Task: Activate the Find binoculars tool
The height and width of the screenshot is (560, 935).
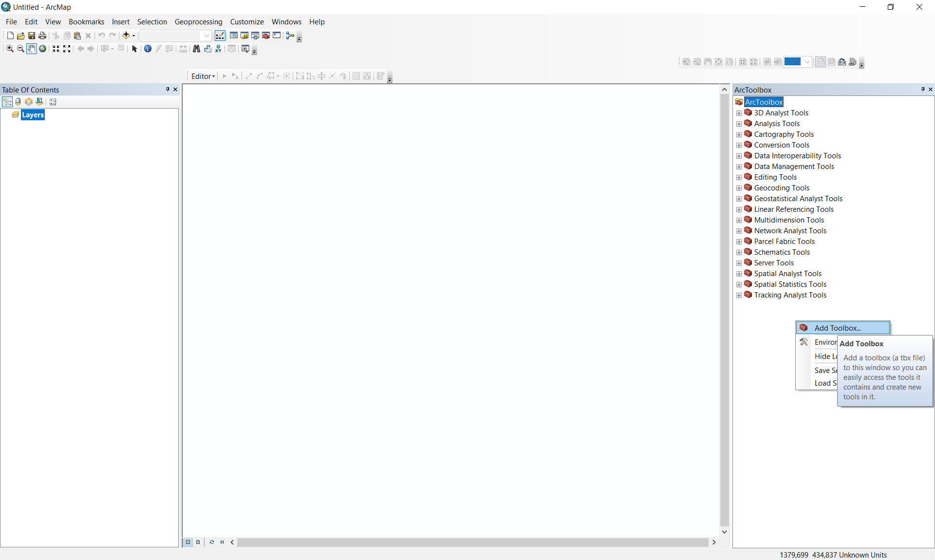Action: coord(196,49)
